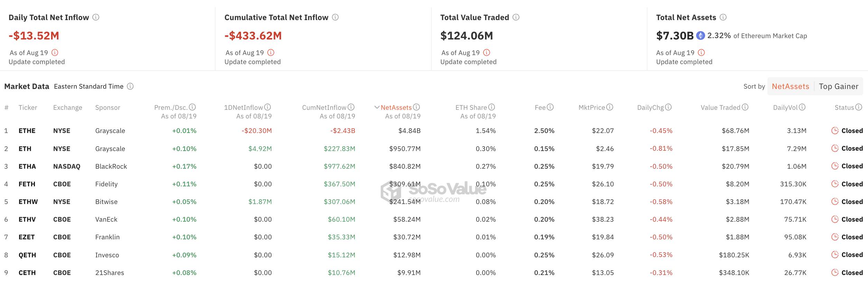Click info icon on Value Traded column header
Viewport: 868px width, 284px height.
745,107
